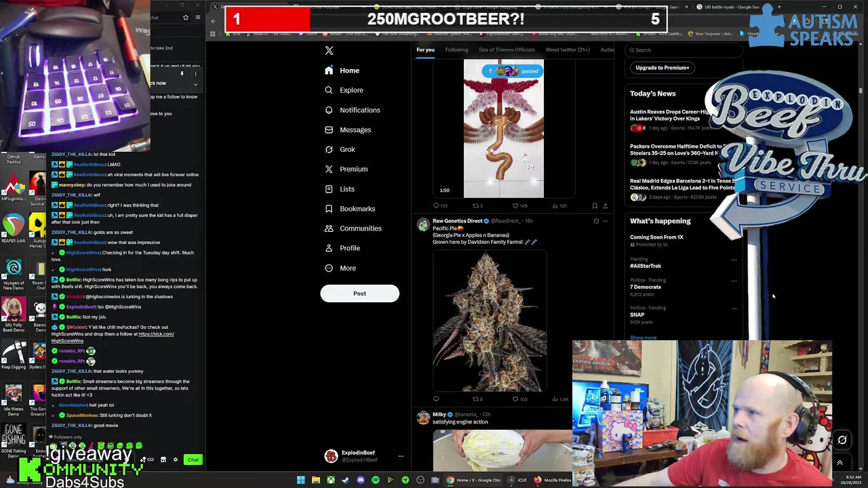This screenshot has height=488, width=868.
Task: Open Home in the X sidebar
Action: (342, 70)
